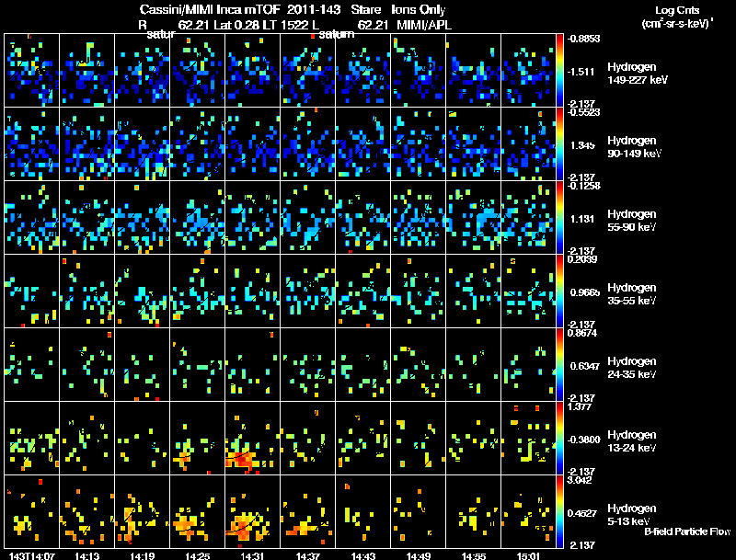This screenshot has height=560, width=736.
Task: Open the 5-13 keV image panel at 14:19
Action: tap(143, 512)
